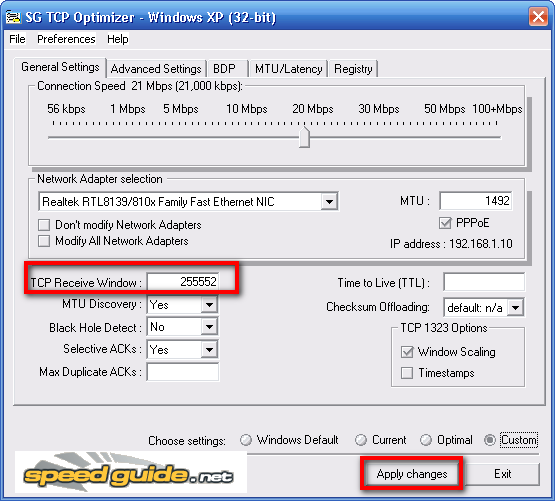Enable Don't modify Network Adapters
Image resolution: width=555 pixels, height=501 pixels.
(44, 225)
